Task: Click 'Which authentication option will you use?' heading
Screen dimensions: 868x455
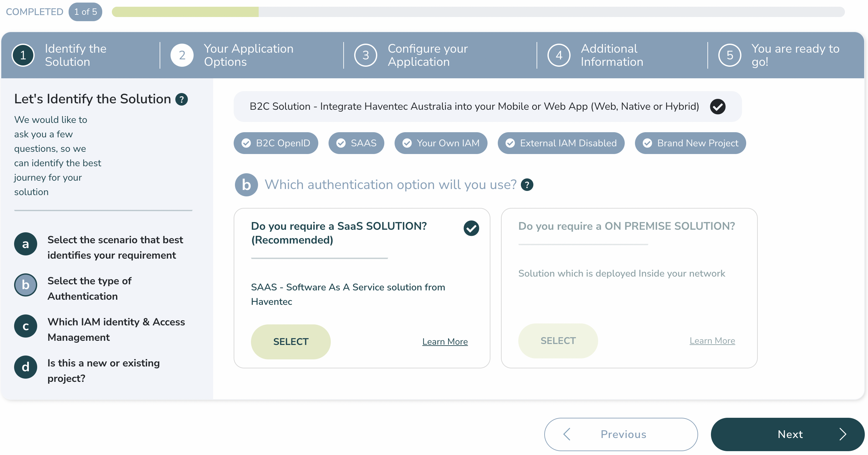Action: click(390, 185)
